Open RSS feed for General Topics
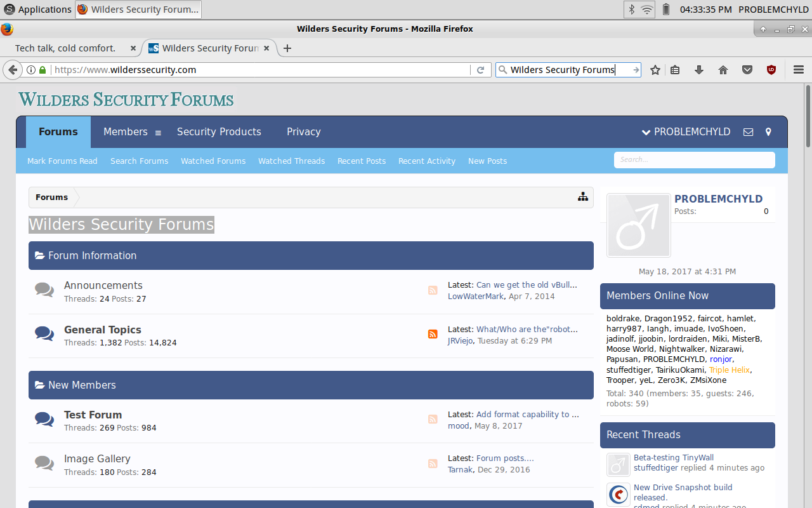The height and width of the screenshot is (508, 812). 433,334
